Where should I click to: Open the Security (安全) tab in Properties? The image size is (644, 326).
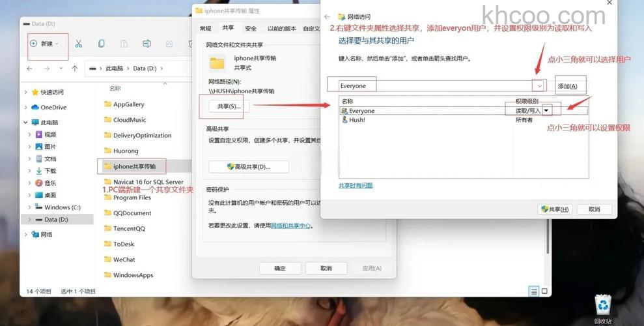coord(251,29)
